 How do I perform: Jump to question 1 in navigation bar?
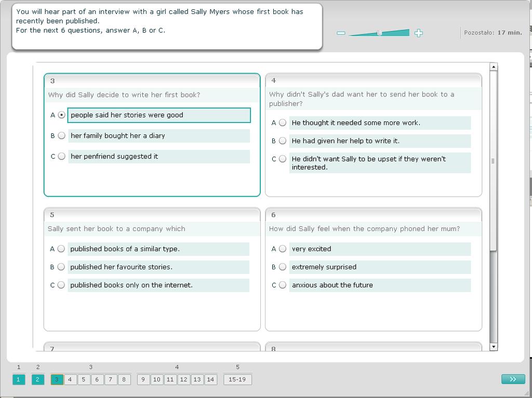(x=19, y=379)
